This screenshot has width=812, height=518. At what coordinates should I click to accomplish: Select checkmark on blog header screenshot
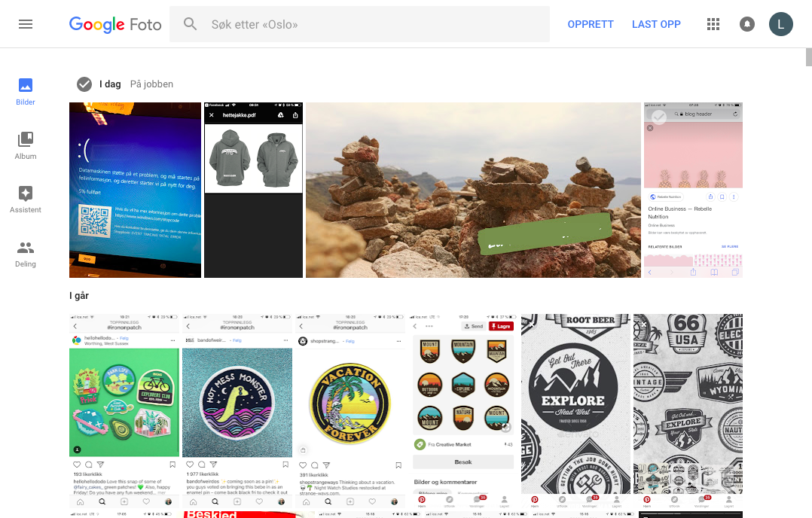(659, 117)
